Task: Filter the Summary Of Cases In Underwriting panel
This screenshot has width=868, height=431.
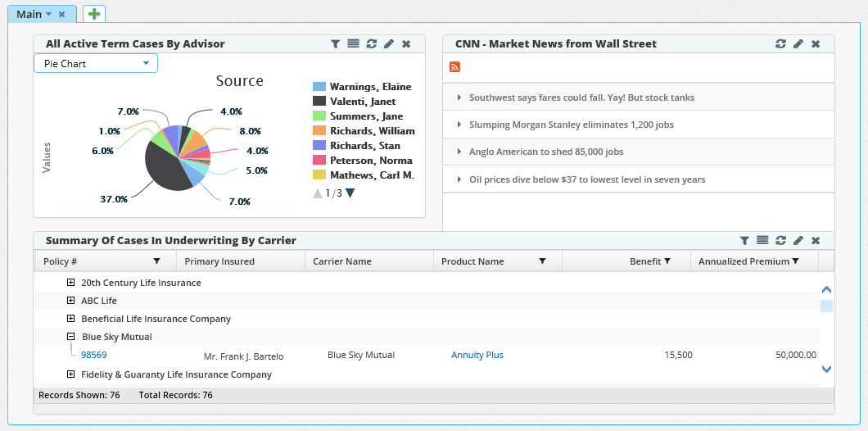Action: click(x=744, y=240)
